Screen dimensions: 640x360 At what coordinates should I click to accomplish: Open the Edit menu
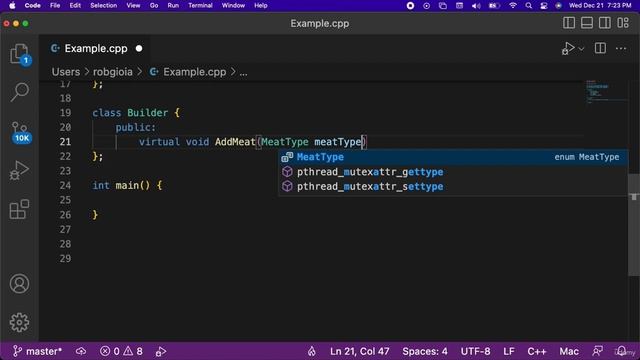point(75,5)
